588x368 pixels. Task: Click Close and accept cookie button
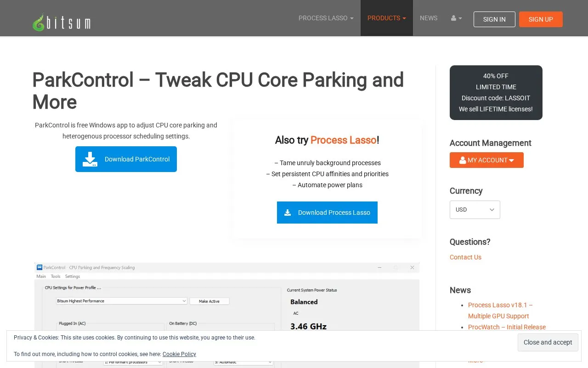pos(548,342)
